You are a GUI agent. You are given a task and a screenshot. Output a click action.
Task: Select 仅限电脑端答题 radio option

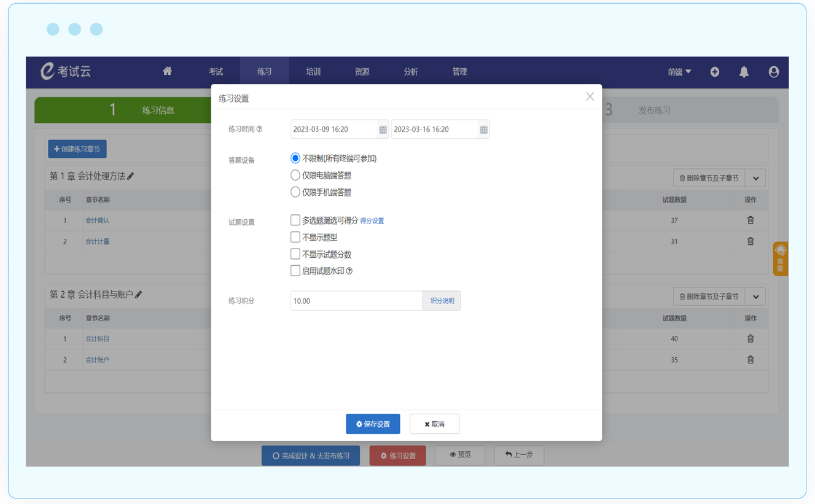coord(295,176)
